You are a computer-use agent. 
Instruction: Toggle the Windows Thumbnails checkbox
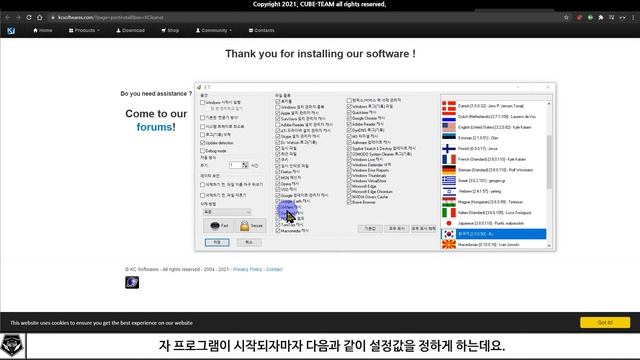click(x=349, y=176)
